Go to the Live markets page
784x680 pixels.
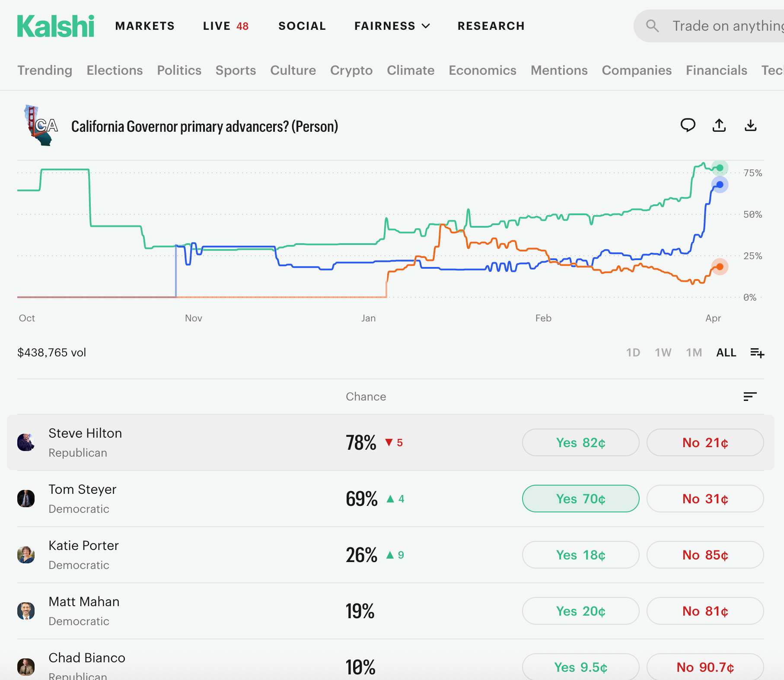226,26
